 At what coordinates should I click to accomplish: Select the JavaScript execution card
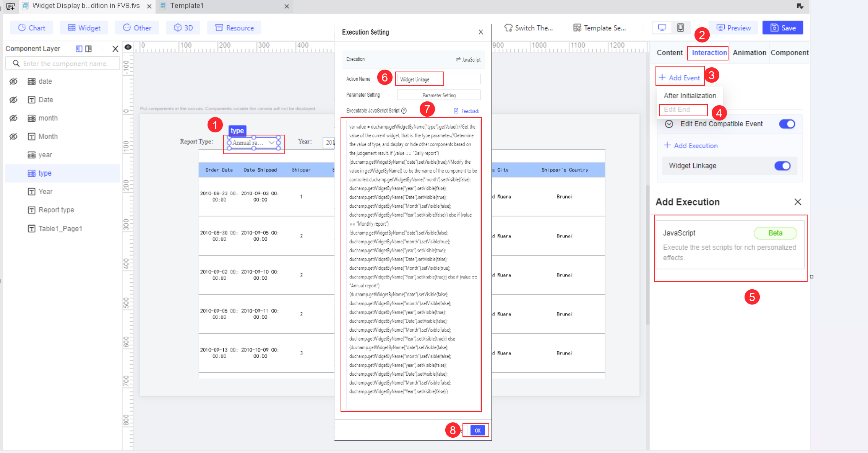click(730, 245)
